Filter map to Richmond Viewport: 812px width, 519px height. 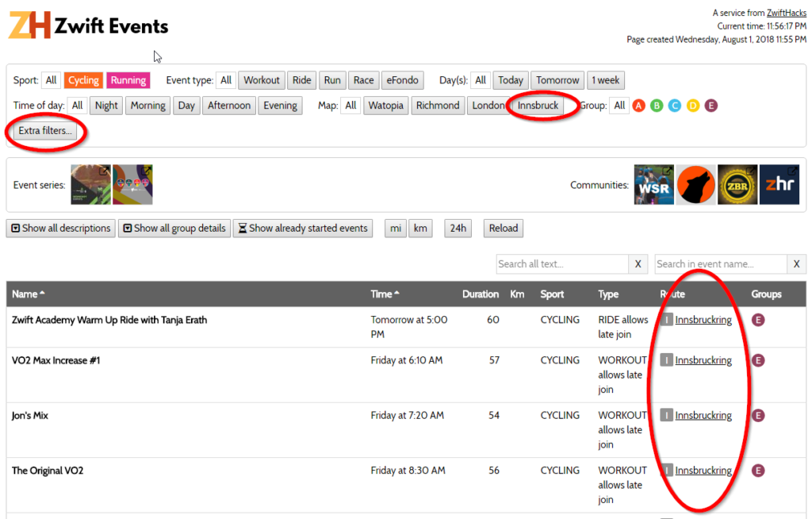point(438,106)
